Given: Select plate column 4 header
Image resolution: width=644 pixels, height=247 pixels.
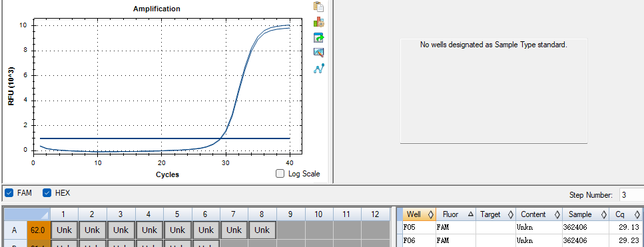Looking at the screenshot, I should click(x=149, y=214).
